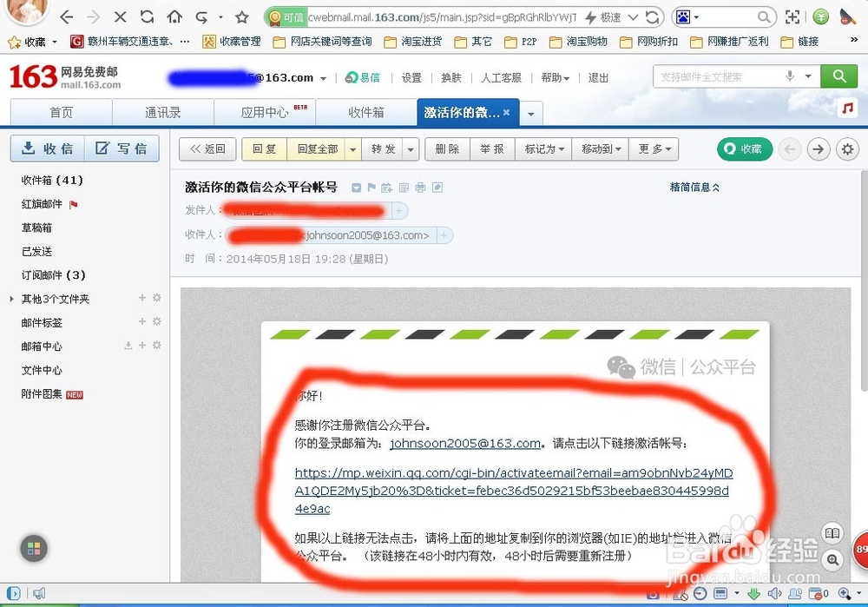The image size is (868, 607).
Task: Click the download icon next to 邮箱中心
Action: coord(128,345)
